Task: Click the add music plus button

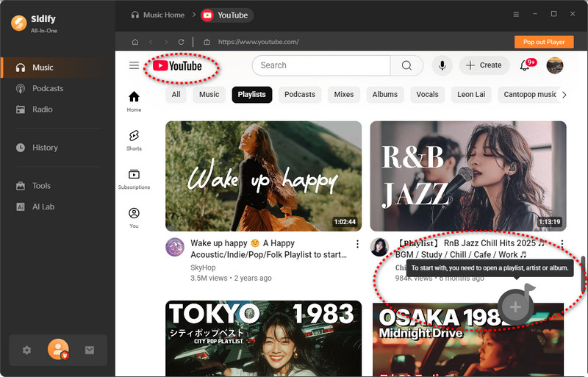Action: [x=516, y=306]
